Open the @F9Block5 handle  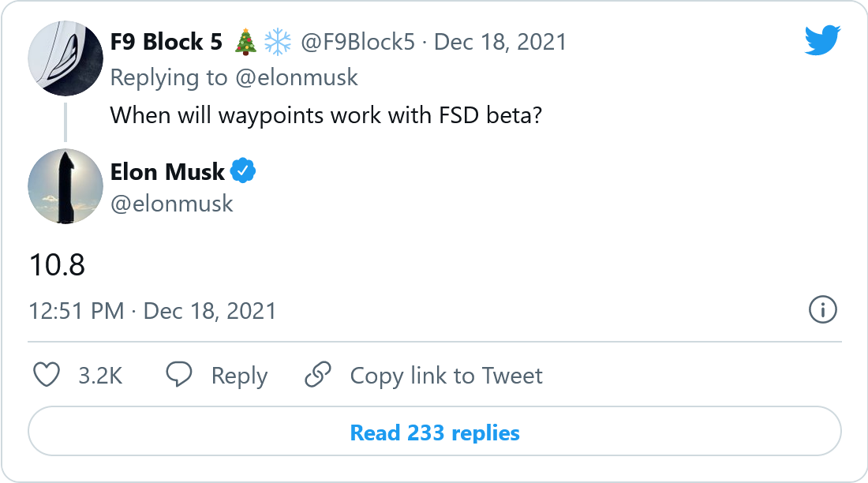click(x=357, y=42)
